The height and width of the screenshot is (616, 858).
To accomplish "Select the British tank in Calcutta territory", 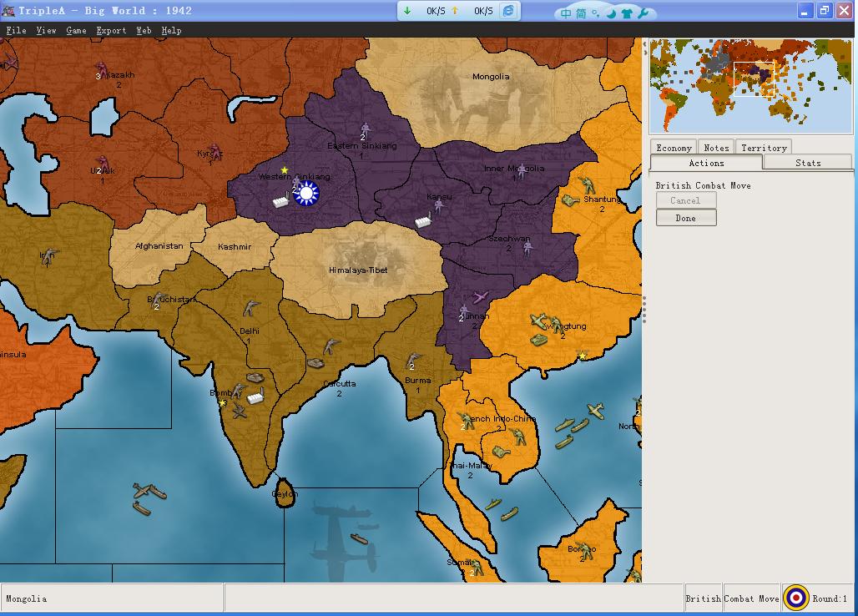I will point(315,362).
